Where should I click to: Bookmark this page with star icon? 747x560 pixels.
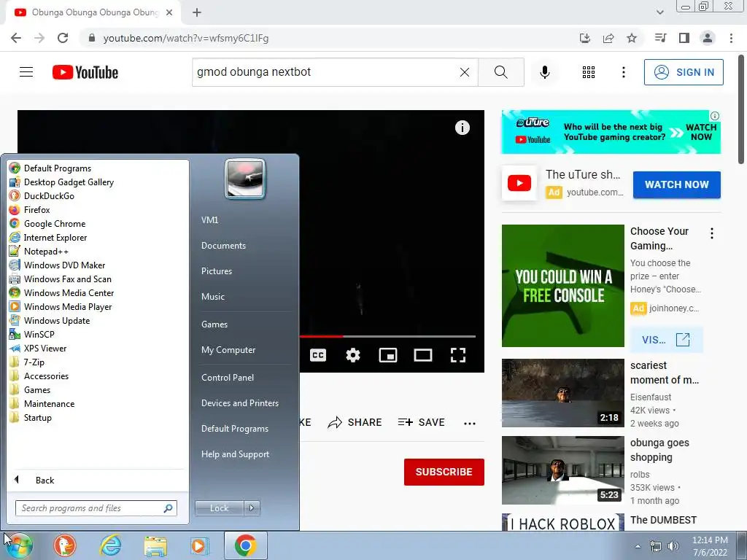click(632, 38)
